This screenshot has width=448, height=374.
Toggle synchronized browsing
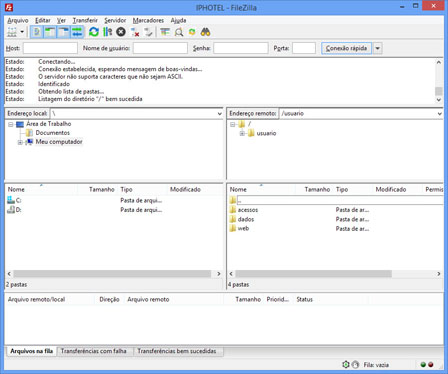(x=192, y=32)
